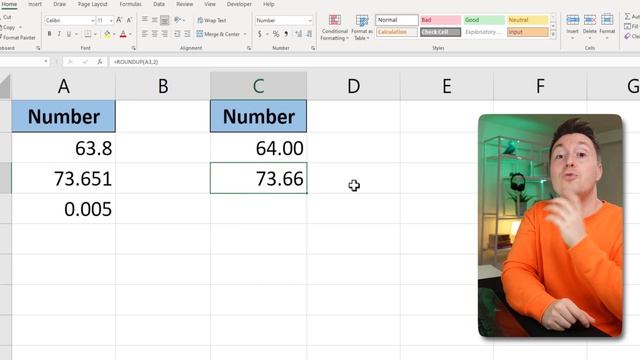This screenshot has height=360, width=640.
Task: Open the Font Color arrow dropdown
Action: tap(130, 34)
